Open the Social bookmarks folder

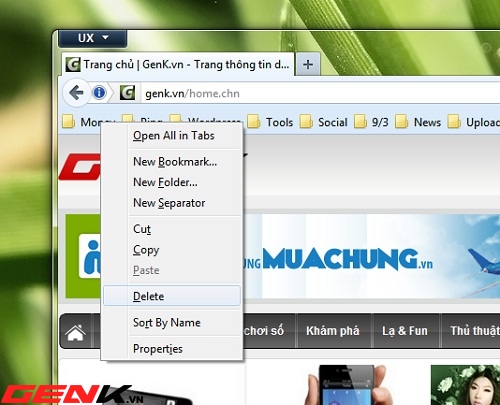(x=323, y=122)
